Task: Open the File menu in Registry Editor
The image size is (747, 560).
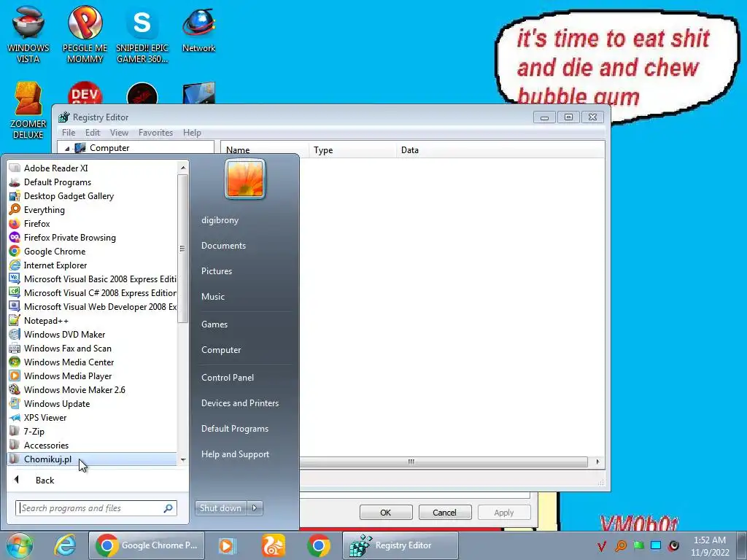Action: 69,133
